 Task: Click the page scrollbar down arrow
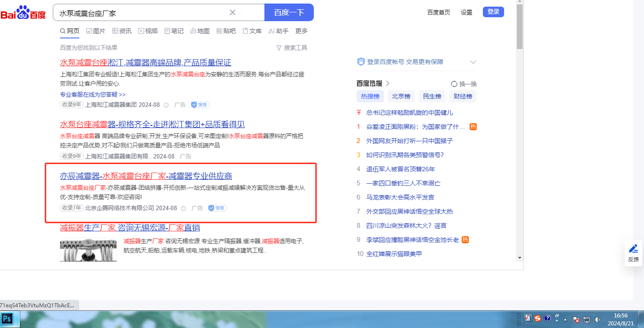click(520, 258)
